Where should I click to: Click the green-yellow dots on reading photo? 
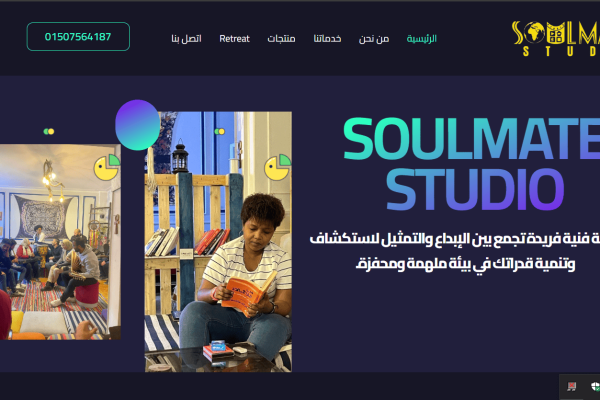(x=219, y=131)
